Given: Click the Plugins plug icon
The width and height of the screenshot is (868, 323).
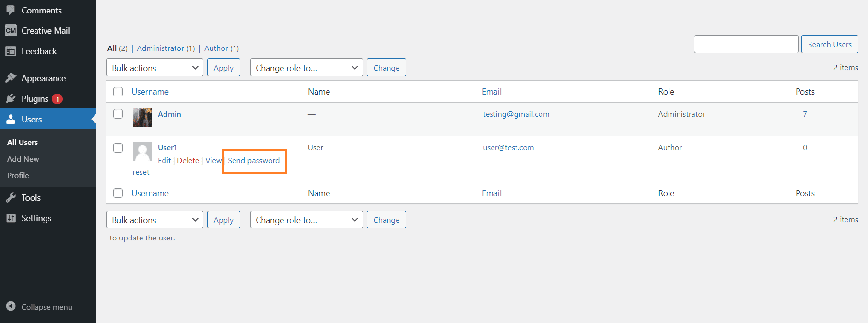Looking at the screenshot, I should point(11,98).
